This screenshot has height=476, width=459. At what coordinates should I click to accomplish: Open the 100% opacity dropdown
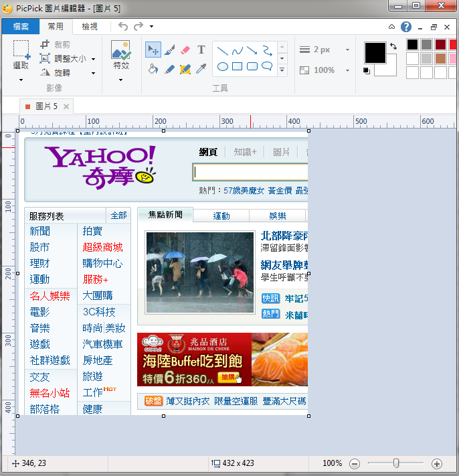click(x=348, y=70)
